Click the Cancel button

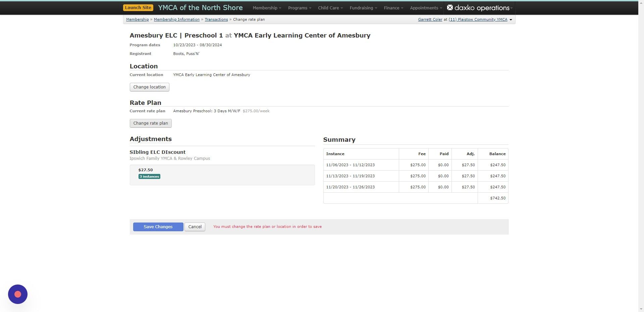coord(195,227)
